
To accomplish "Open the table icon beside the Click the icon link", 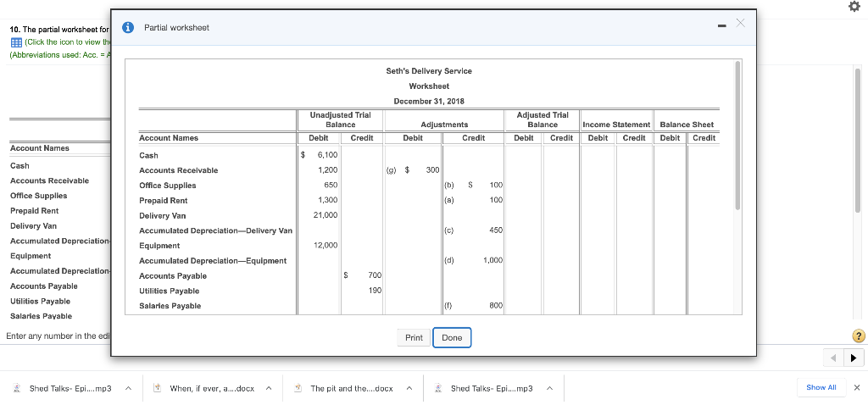I will tap(15, 42).
